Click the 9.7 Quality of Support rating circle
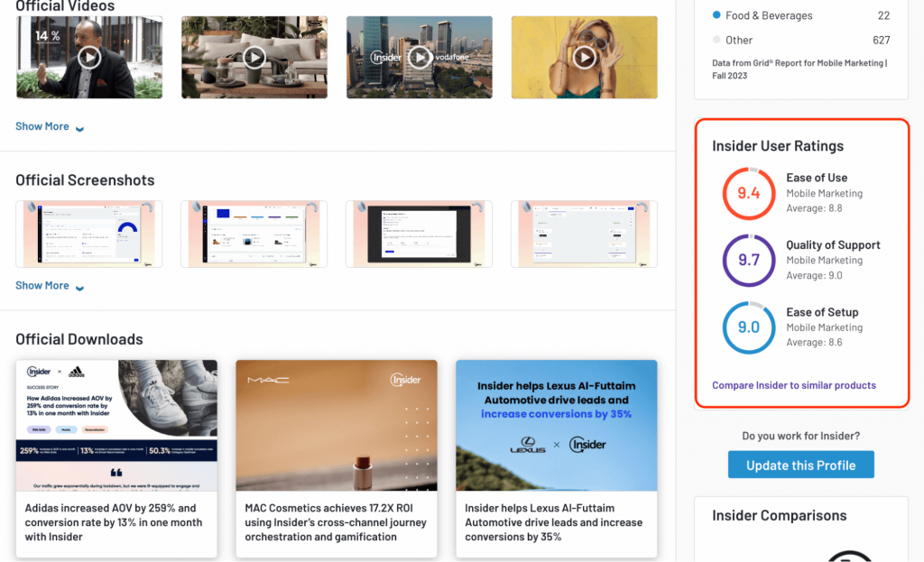The height and width of the screenshot is (562, 924). pyautogui.click(x=749, y=261)
